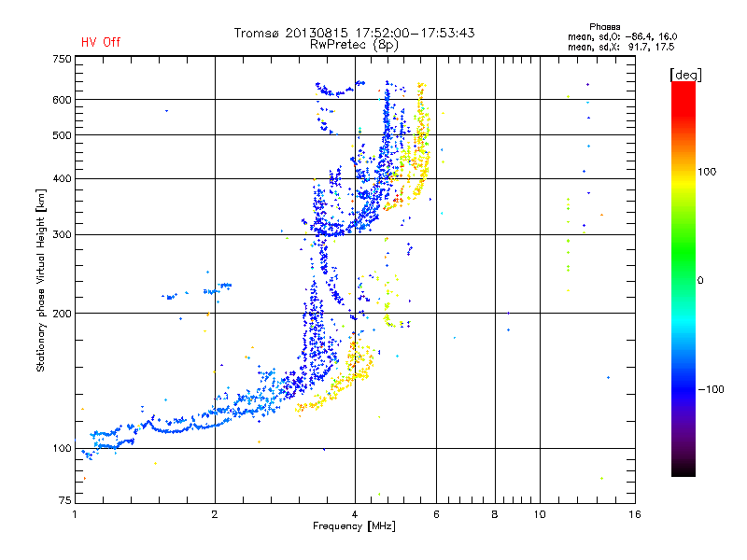Click the 'Frequency [MHz]' axis label

(354, 526)
